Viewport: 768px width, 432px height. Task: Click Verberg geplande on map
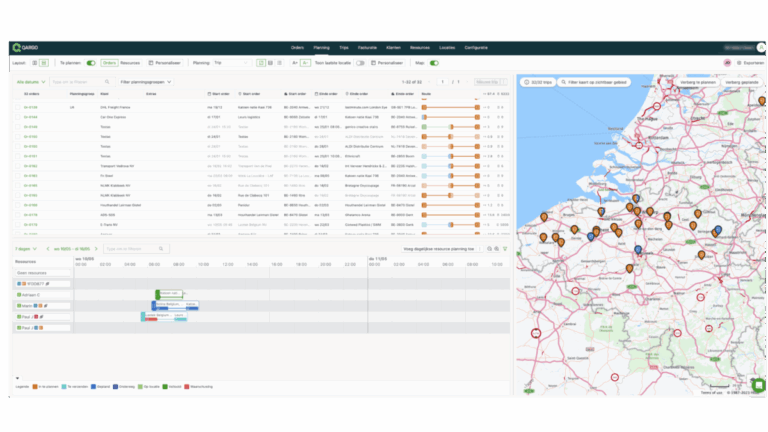coord(742,82)
